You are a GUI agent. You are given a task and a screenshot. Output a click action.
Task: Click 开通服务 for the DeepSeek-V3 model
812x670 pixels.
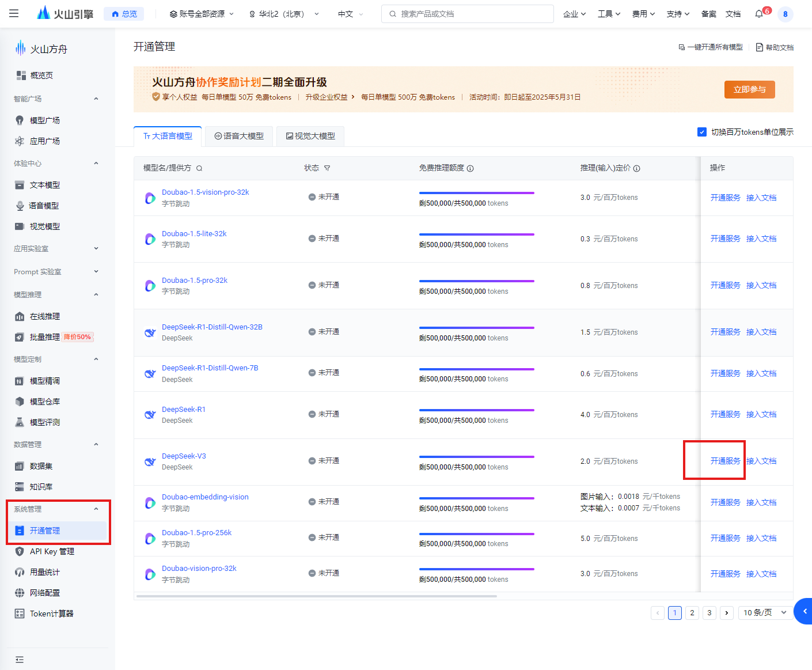(725, 461)
